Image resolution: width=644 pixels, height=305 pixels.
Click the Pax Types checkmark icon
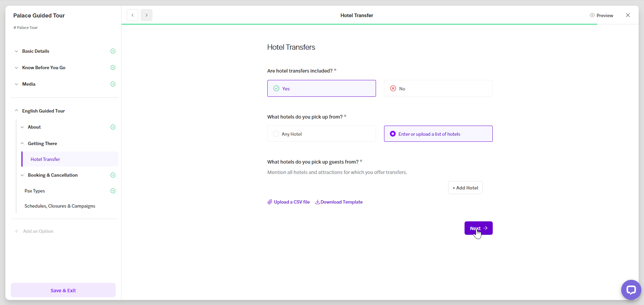click(113, 191)
